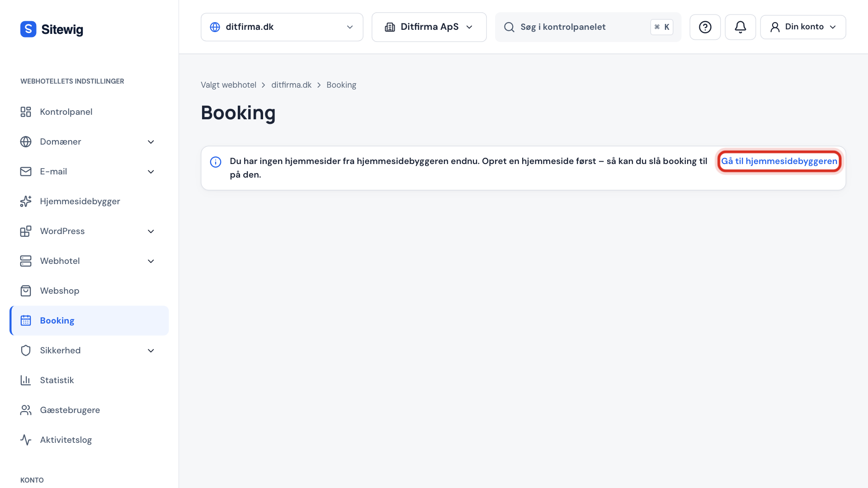Click the ⌘ K shortcut badge
The width and height of the screenshot is (868, 488).
point(662,27)
